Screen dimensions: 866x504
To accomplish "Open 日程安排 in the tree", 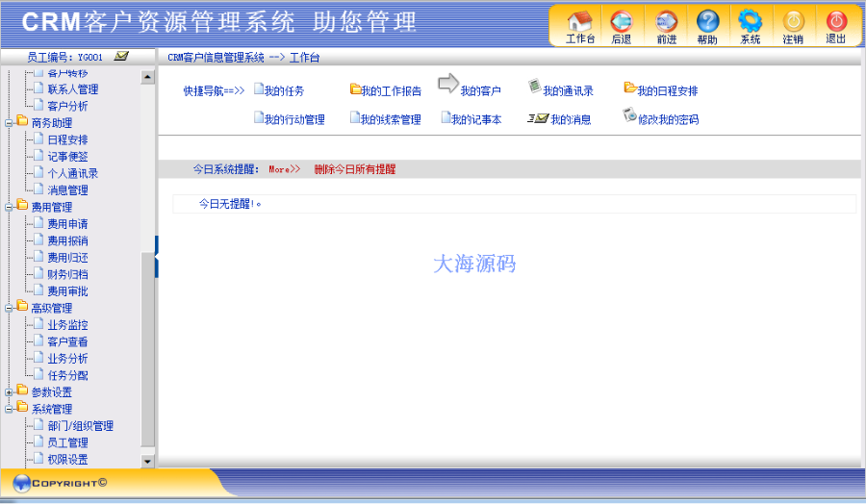I will 67,140.
